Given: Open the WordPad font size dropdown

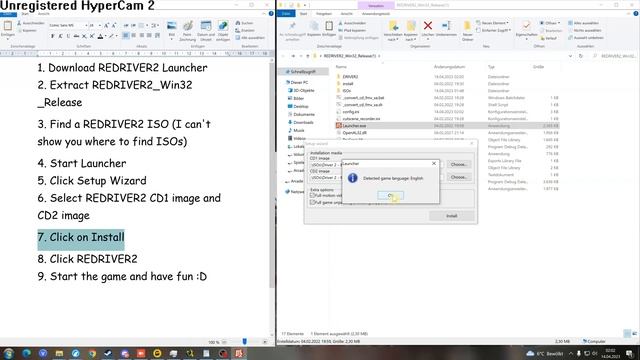Looking at the screenshot, I should click(x=100, y=25).
